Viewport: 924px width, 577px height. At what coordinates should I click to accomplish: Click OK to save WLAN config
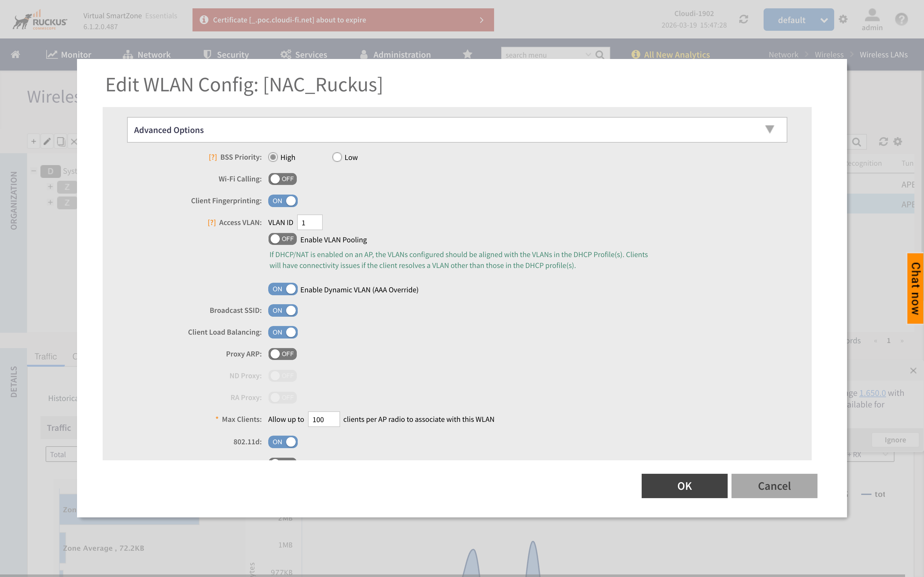[x=684, y=486]
